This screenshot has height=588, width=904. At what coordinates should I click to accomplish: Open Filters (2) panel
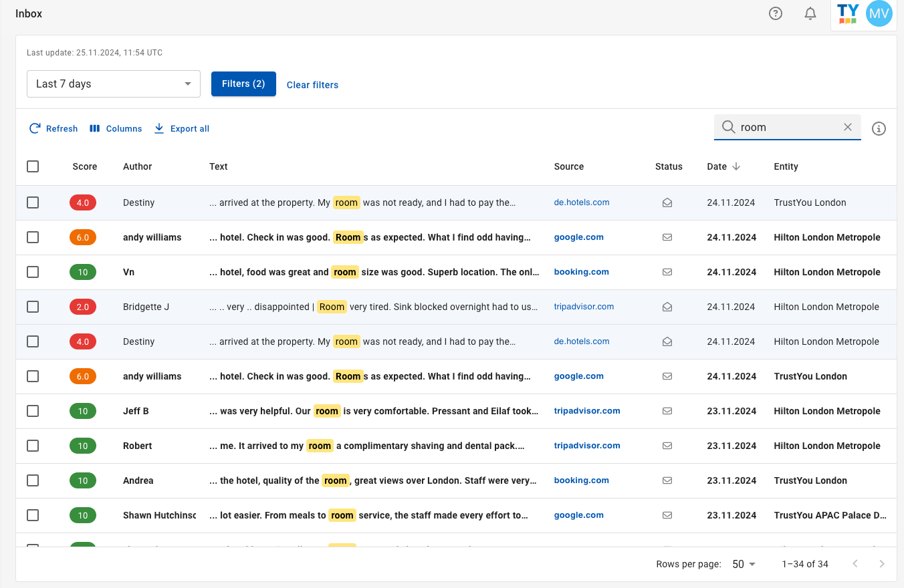[x=243, y=84]
